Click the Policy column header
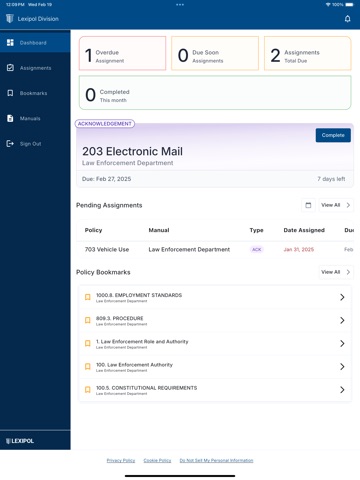This screenshot has width=360, height=480. (93, 230)
